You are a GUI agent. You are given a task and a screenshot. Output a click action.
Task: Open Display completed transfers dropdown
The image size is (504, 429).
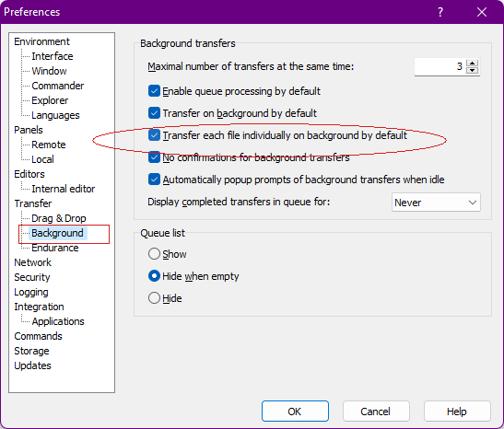point(436,203)
